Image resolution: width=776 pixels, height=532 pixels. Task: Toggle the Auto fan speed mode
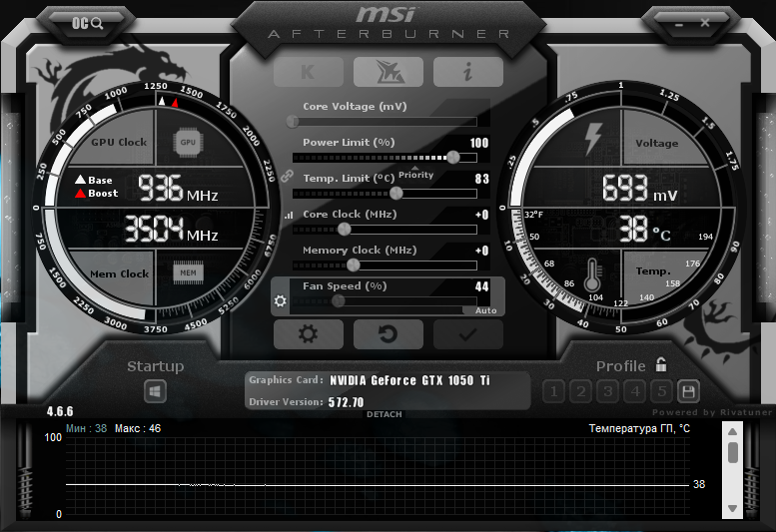point(485,310)
